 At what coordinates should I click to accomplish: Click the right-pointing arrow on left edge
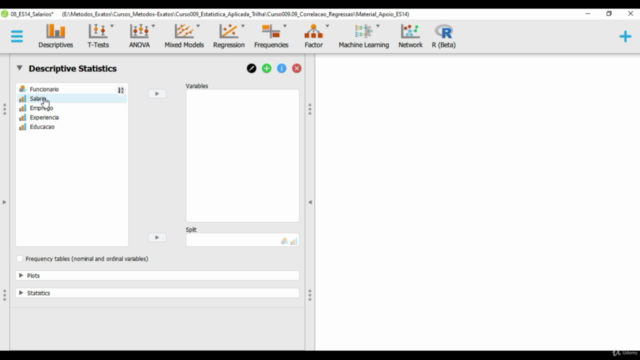point(4,202)
